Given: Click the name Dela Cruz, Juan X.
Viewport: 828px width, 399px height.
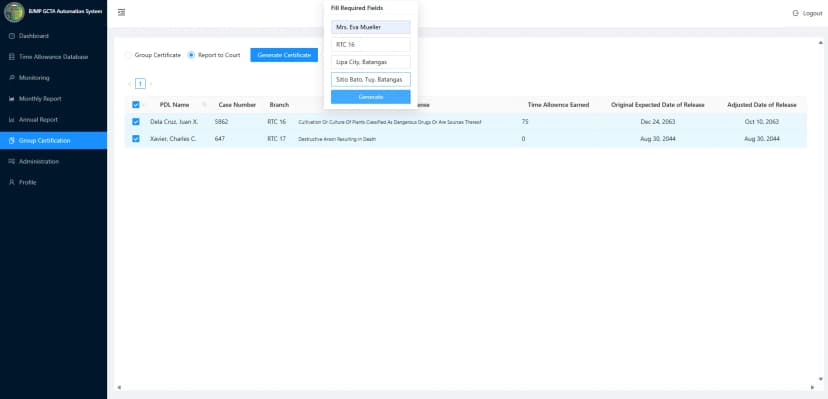Looking at the screenshot, I should click(174, 122).
